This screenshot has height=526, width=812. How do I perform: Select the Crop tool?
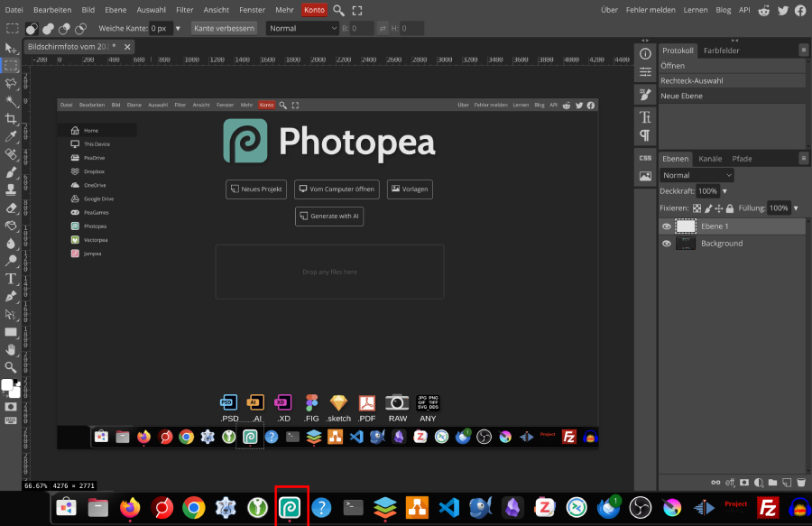coord(11,118)
